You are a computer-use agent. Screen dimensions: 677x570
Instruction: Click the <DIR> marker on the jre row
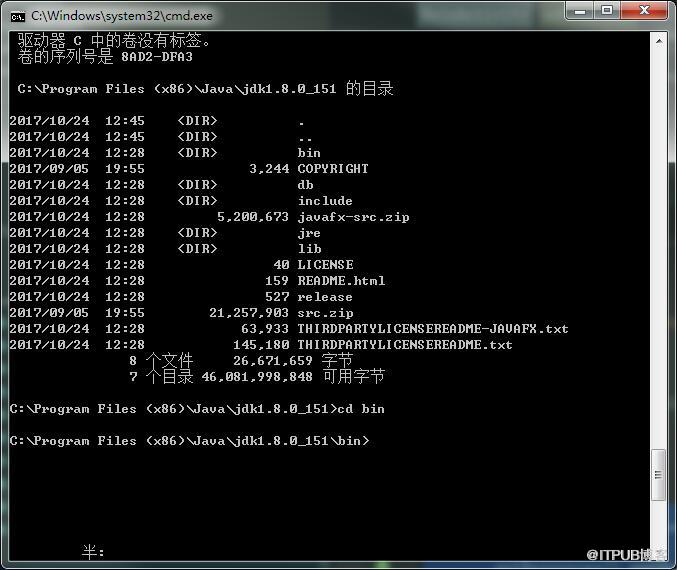point(197,233)
